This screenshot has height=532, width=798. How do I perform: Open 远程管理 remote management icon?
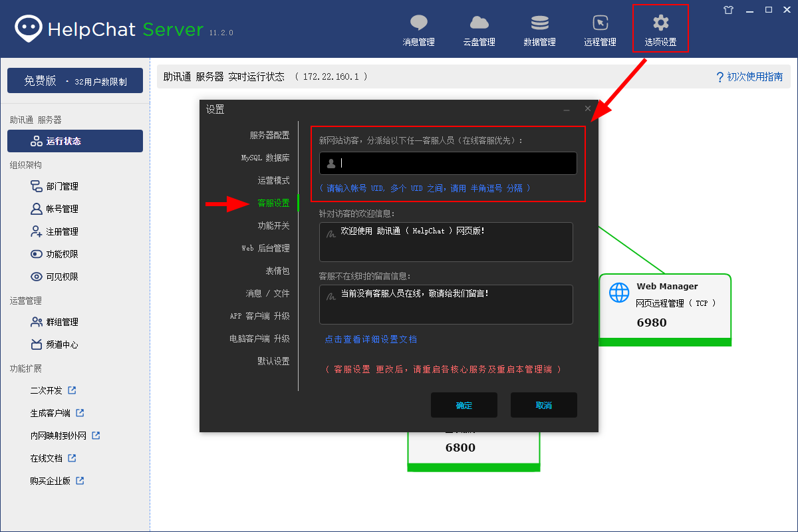tap(600, 23)
